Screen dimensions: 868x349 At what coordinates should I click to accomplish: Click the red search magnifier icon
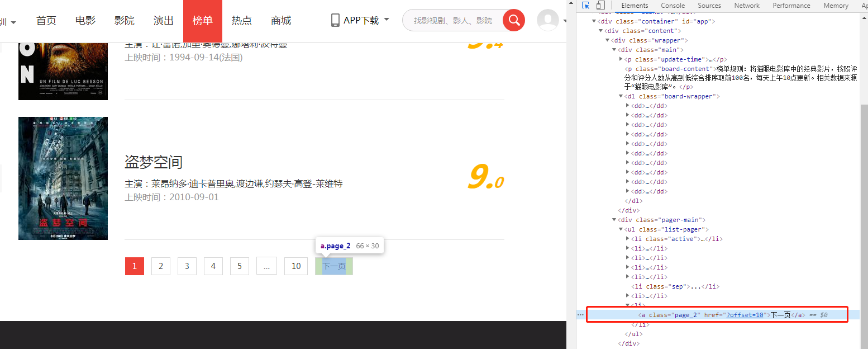tap(513, 20)
